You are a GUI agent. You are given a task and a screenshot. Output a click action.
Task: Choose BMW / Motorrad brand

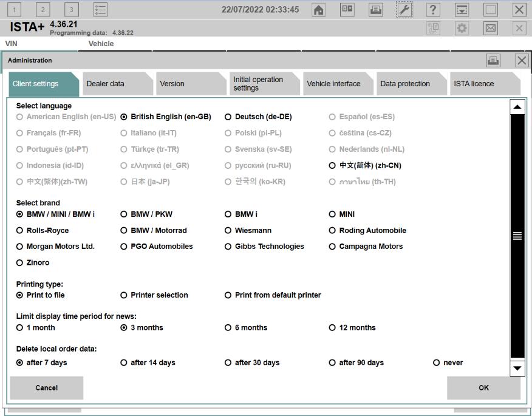(154, 230)
